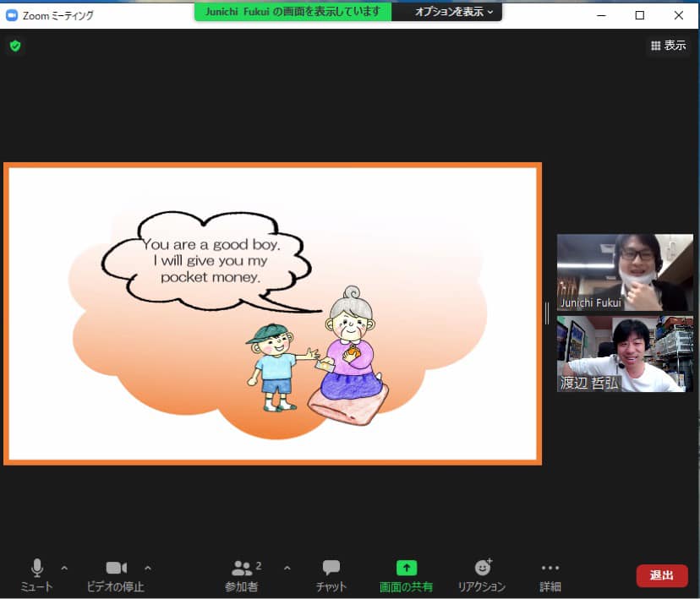Screen dimensions: 700x599
Task: Open the オプションを表示 dropdown
Action: tap(454, 12)
